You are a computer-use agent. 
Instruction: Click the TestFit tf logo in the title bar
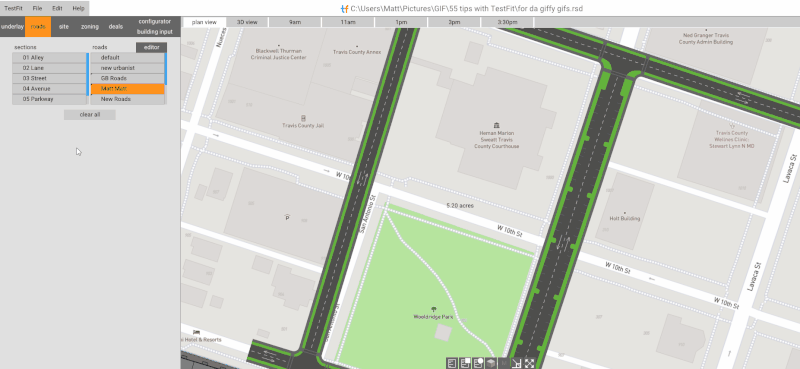pyautogui.click(x=344, y=8)
